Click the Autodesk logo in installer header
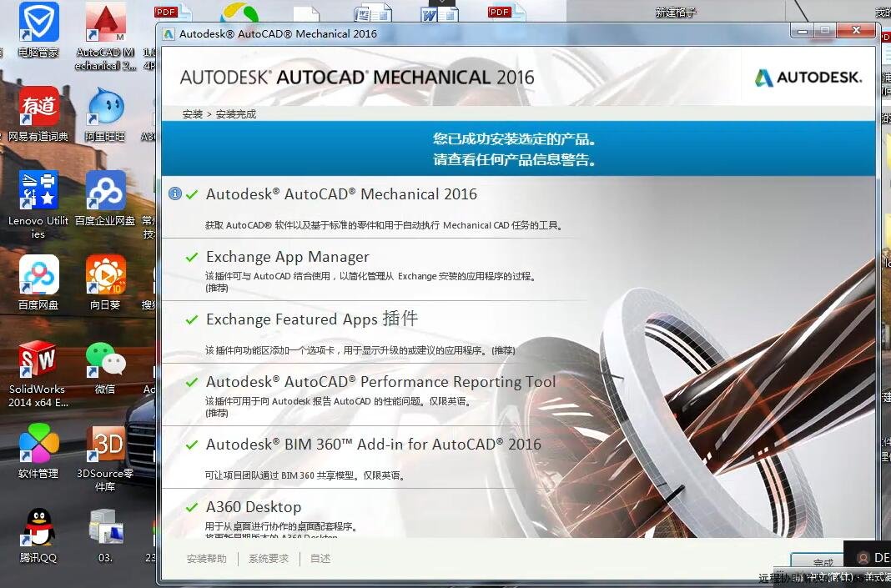The height and width of the screenshot is (588, 891). point(808,78)
